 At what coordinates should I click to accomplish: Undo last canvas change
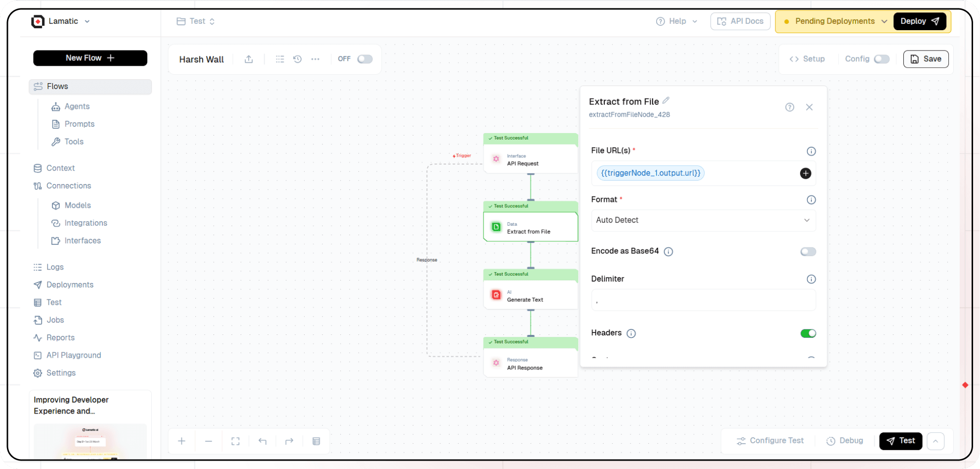point(262,441)
